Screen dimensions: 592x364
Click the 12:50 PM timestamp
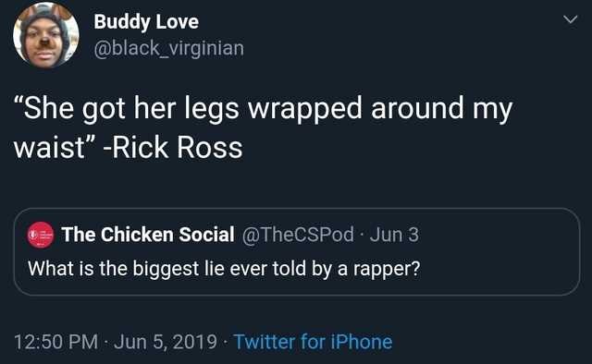click(x=56, y=342)
